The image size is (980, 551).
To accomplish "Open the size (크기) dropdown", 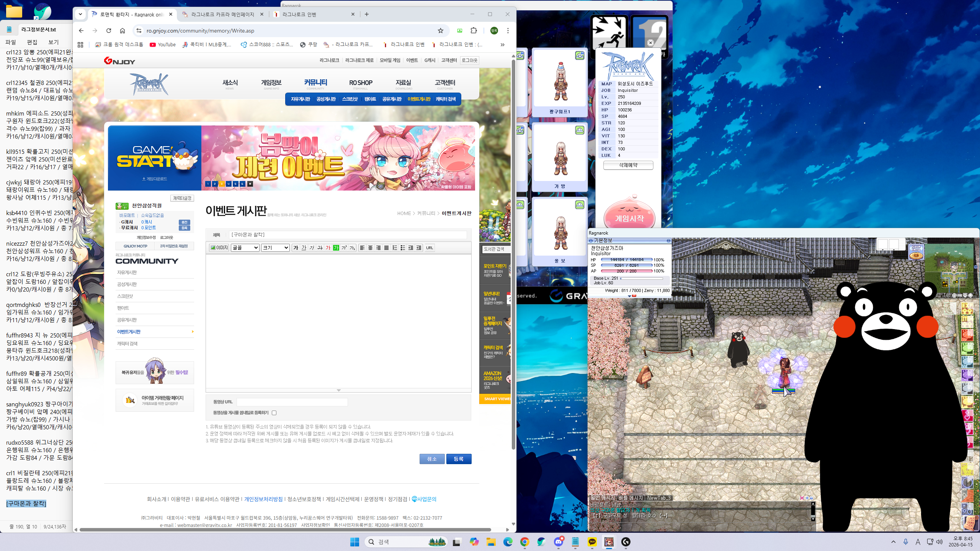I will click(x=275, y=248).
